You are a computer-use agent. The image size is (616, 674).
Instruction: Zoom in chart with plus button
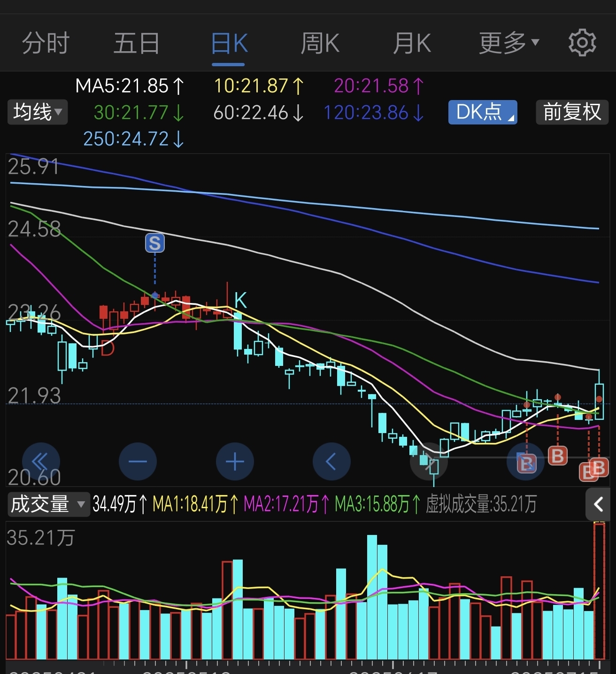point(235,462)
